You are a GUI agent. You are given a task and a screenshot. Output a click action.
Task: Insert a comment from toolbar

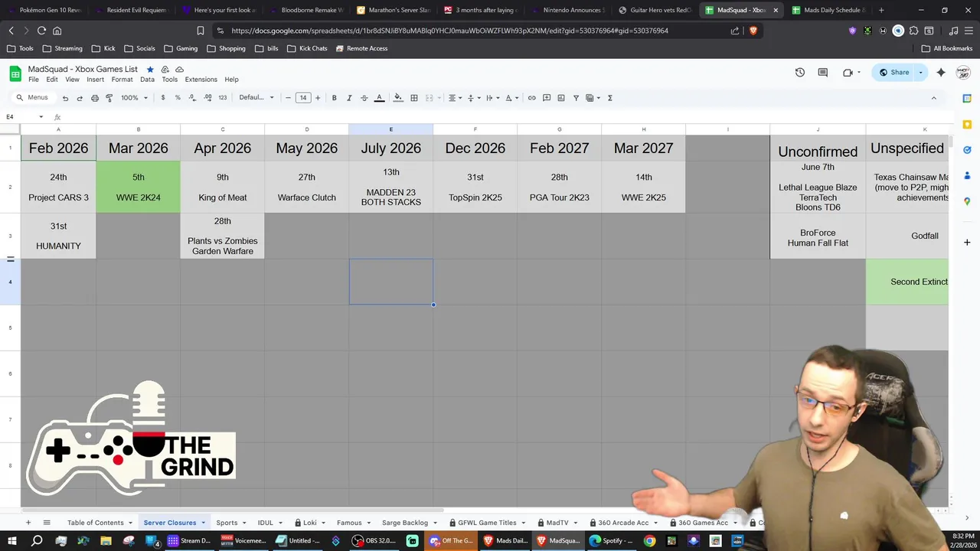(x=546, y=98)
